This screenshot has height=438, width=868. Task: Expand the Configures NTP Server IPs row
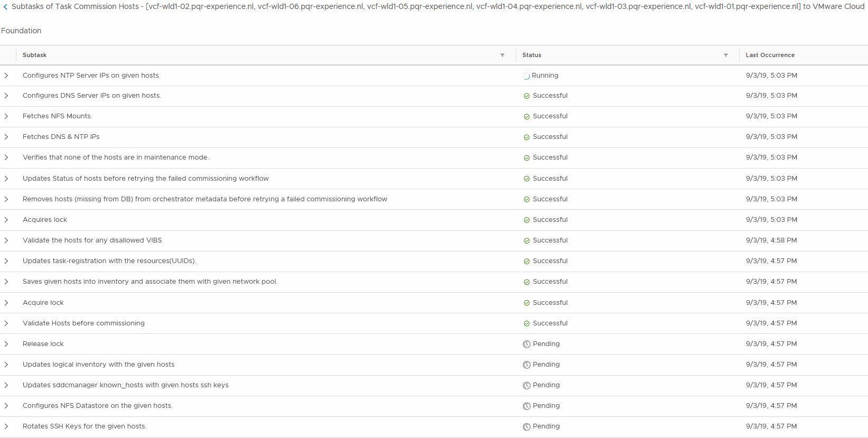[6, 76]
